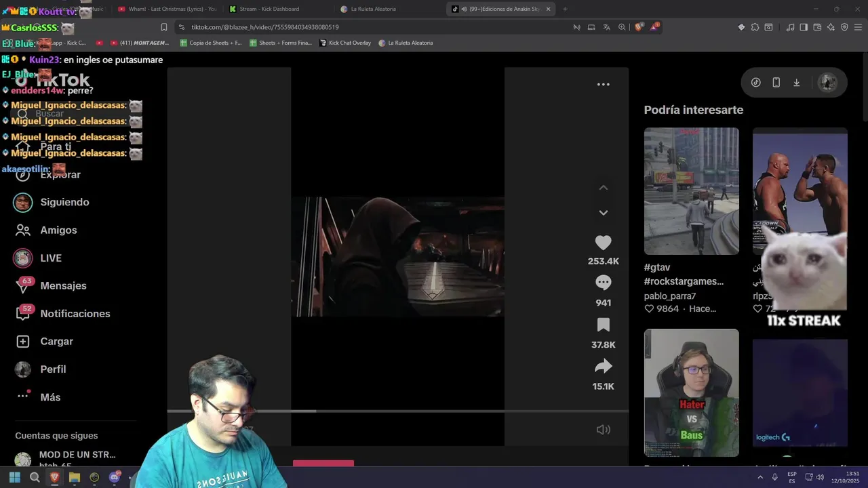Open the three-dots menu above the video

603,85
